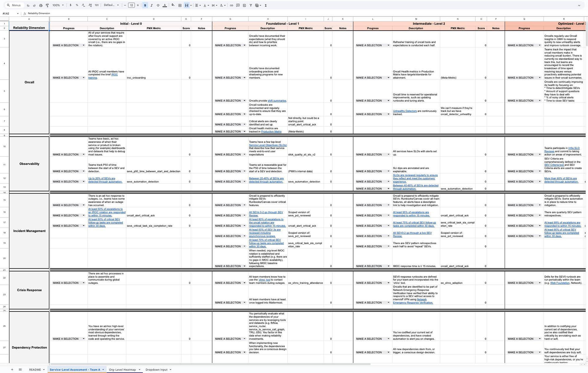
Task: Click the functions sigma icon
Action: [266, 5]
